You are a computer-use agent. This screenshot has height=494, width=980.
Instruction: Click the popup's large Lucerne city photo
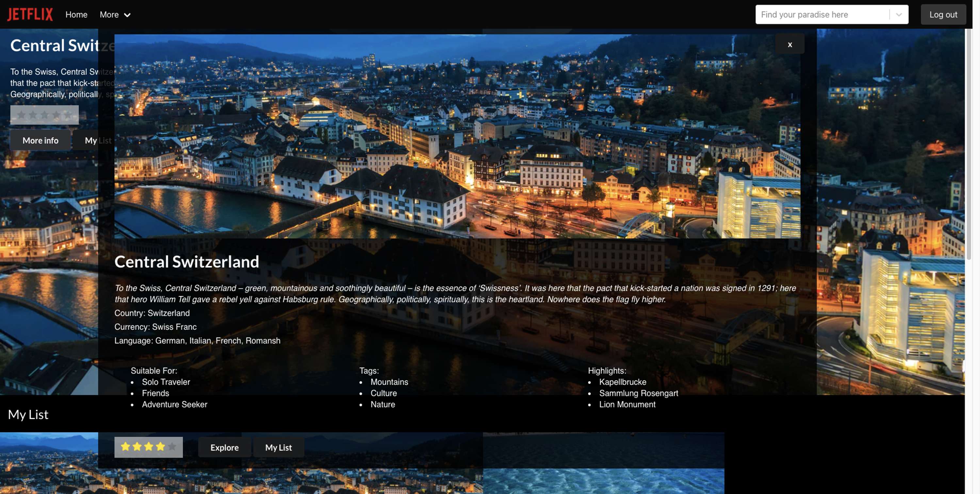pos(457,136)
